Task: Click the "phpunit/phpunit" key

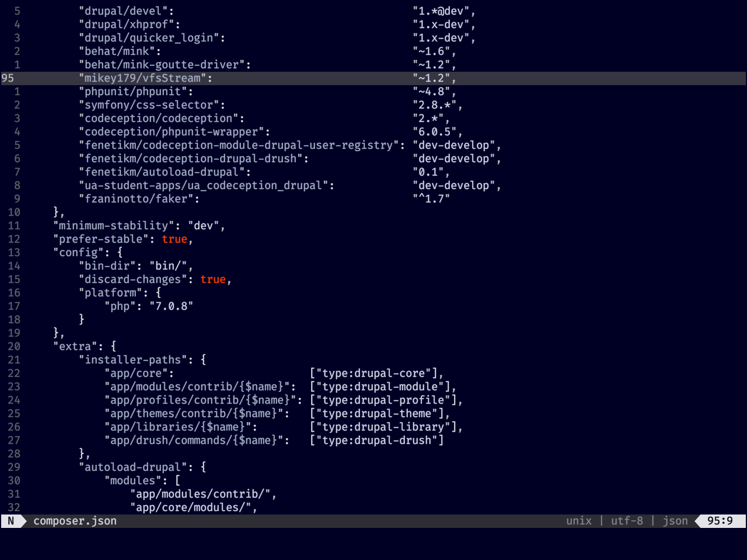Action: (x=133, y=92)
